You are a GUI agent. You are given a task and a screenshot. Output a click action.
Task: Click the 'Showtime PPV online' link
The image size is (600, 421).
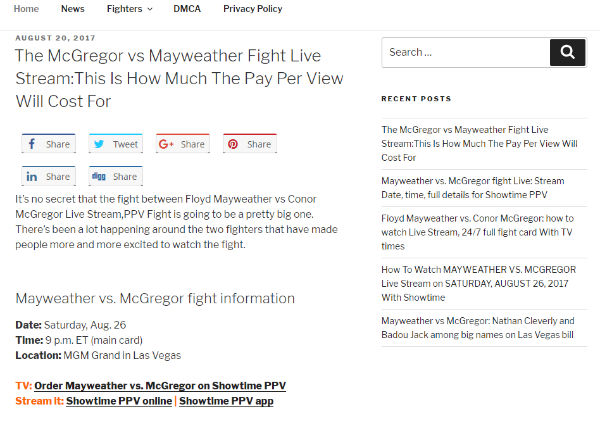click(119, 401)
